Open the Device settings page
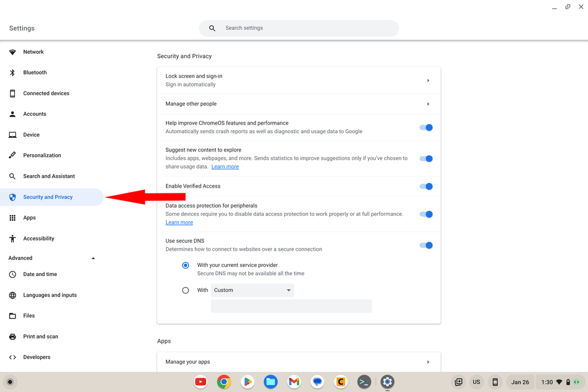Screen dimensions: 588x392 [x=13, y=134]
